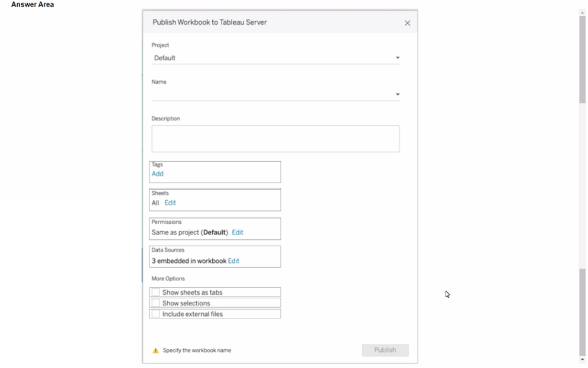Click the 'All' text under Sheets
Viewport: 588px width, 368px height.
155,203
